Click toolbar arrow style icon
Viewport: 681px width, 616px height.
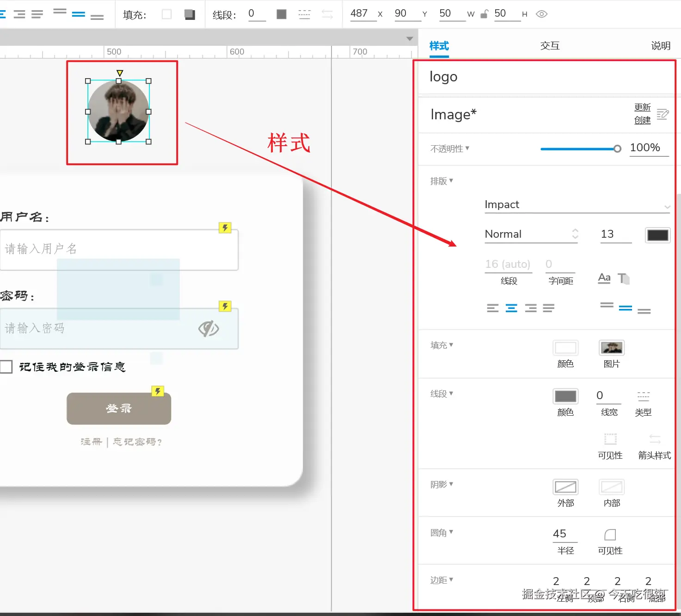pyautogui.click(x=327, y=14)
